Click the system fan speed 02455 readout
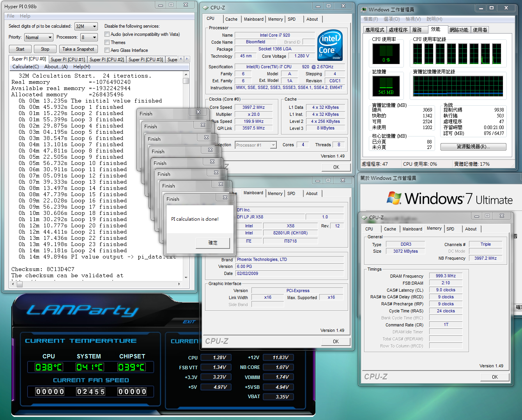The image size is (522, 420). tap(90, 392)
